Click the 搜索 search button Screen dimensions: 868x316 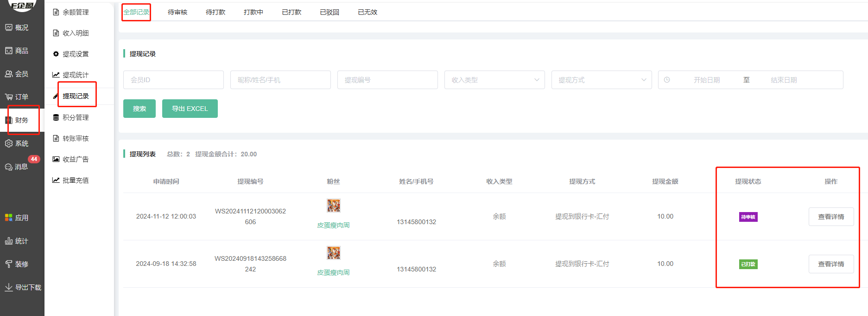[x=139, y=109]
